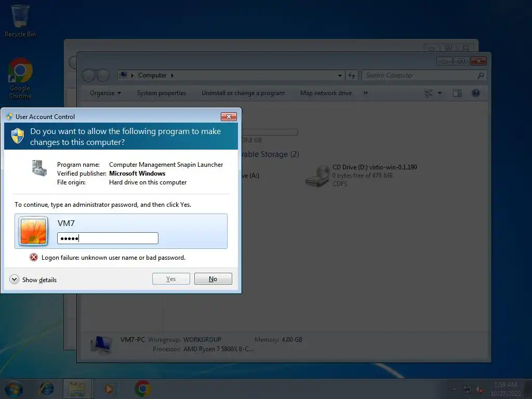
Task: Click the search magnifier icon in Explorer
Action: coord(481,75)
